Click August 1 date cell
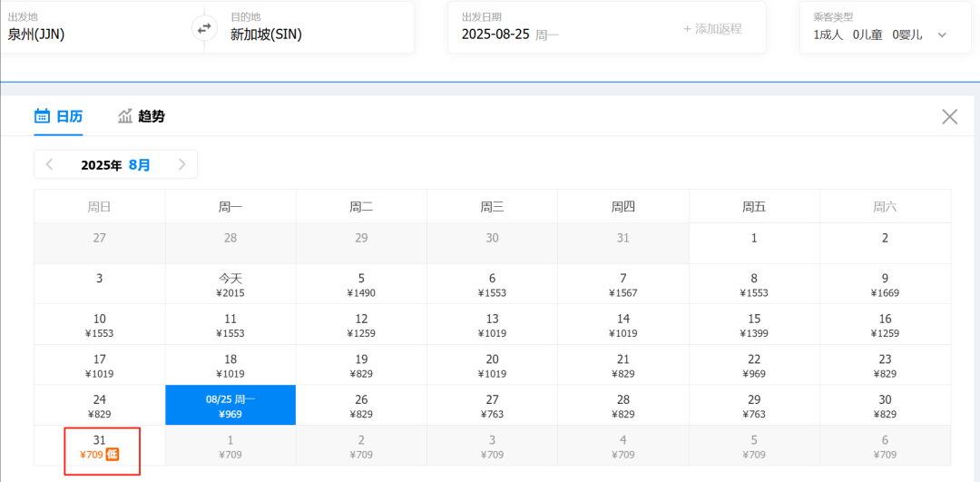Screen dimensions: 980x482 click(754, 243)
